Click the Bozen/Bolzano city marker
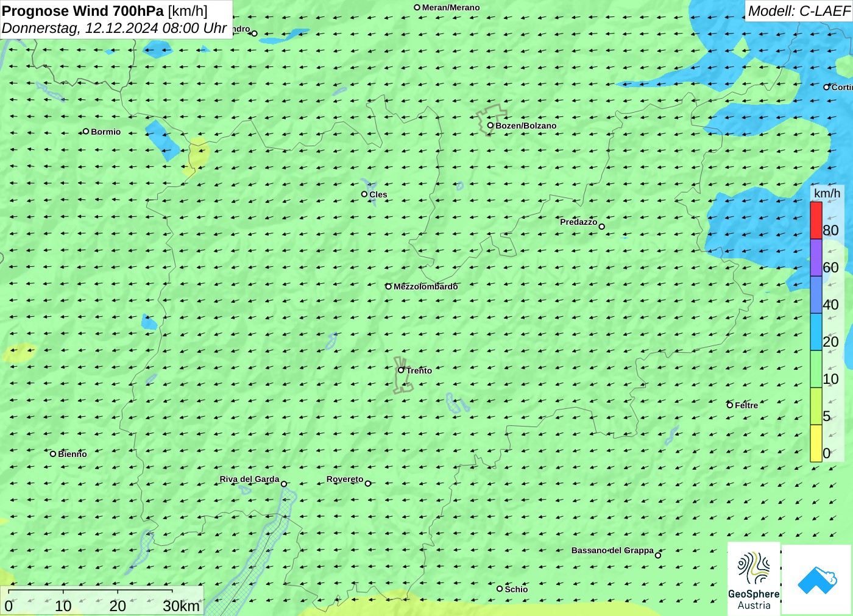Image resolution: width=853 pixels, height=616 pixels. coord(490,126)
